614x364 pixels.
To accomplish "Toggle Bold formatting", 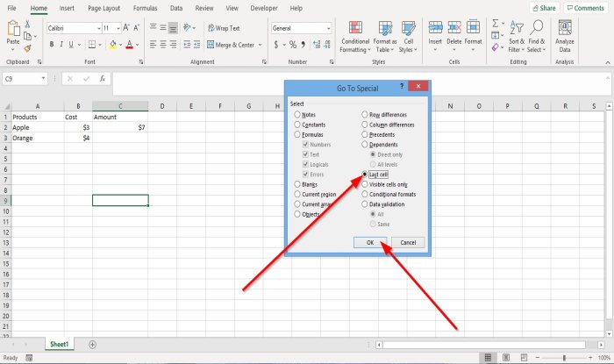I will 52,45.
